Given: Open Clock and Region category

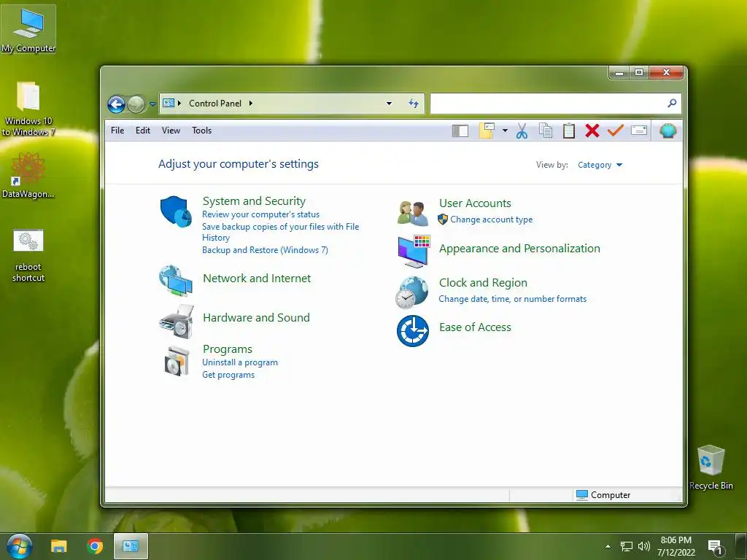Looking at the screenshot, I should tap(483, 283).
